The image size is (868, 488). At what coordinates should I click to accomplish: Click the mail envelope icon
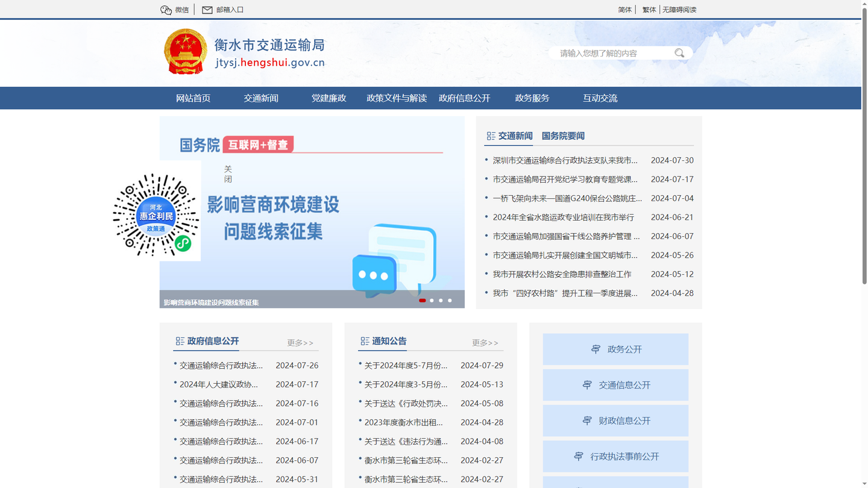tap(207, 10)
